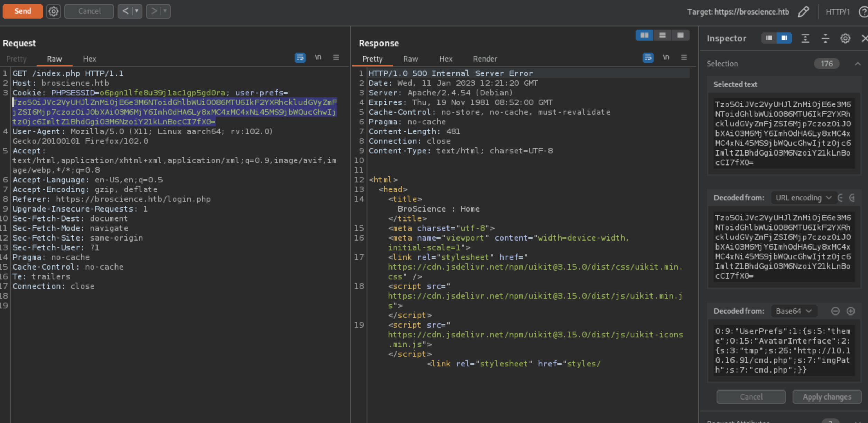Select top-bottom split layout icon
The width and height of the screenshot is (868, 423).
coord(662,36)
